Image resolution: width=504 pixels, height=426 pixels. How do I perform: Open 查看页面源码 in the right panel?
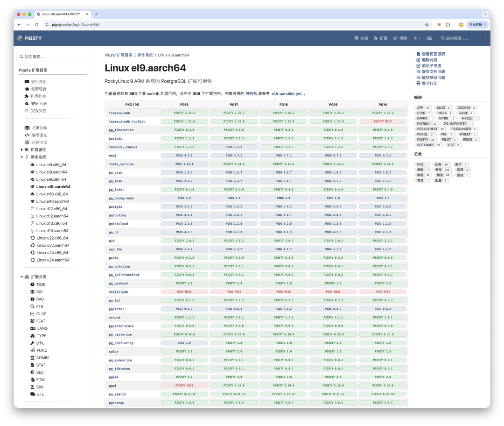tap(433, 54)
